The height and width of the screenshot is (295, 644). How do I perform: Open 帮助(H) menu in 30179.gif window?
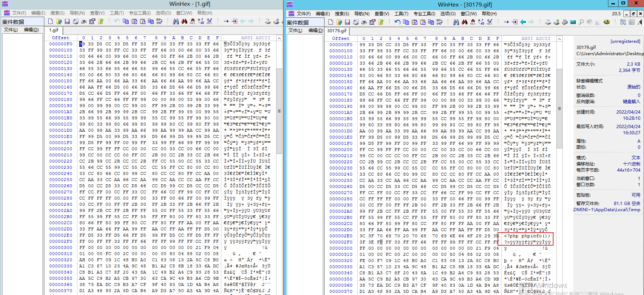[489, 13]
